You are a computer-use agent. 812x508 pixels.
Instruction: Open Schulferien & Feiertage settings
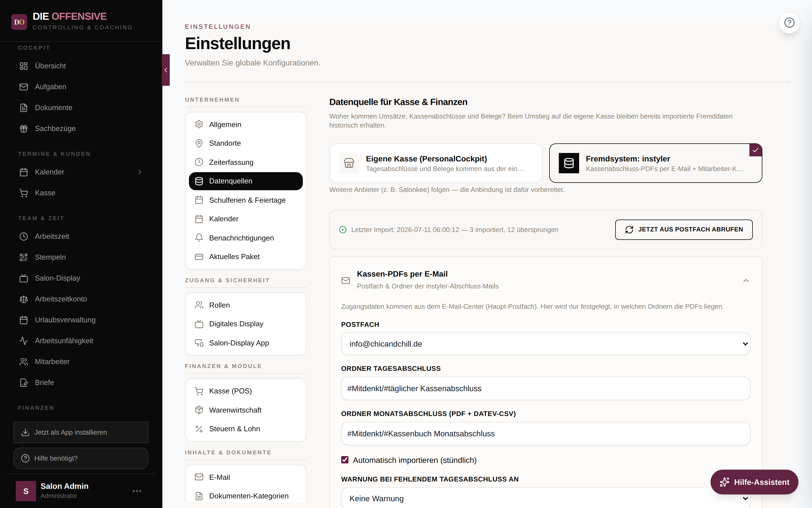pos(246,200)
